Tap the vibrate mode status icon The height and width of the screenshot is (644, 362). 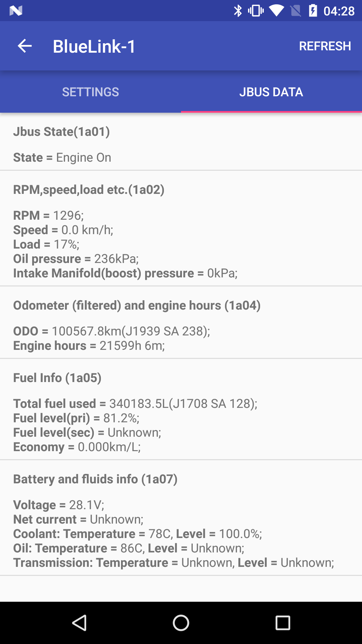coord(256,11)
